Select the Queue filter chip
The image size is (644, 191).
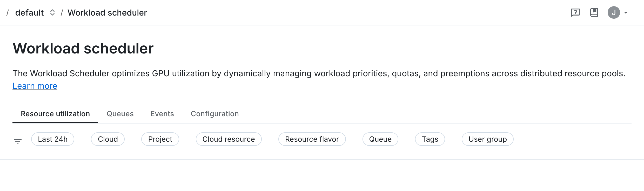(380, 139)
